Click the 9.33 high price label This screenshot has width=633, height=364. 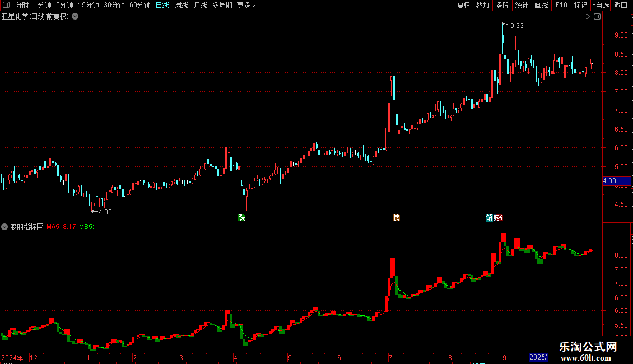[x=516, y=26]
